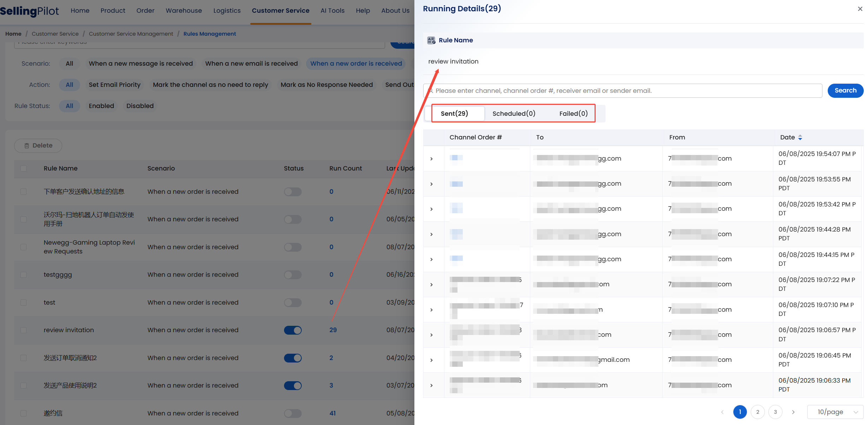
Task: Tick checkbox for 下单客户发送确认地址的信息 row
Action: point(24,192)
